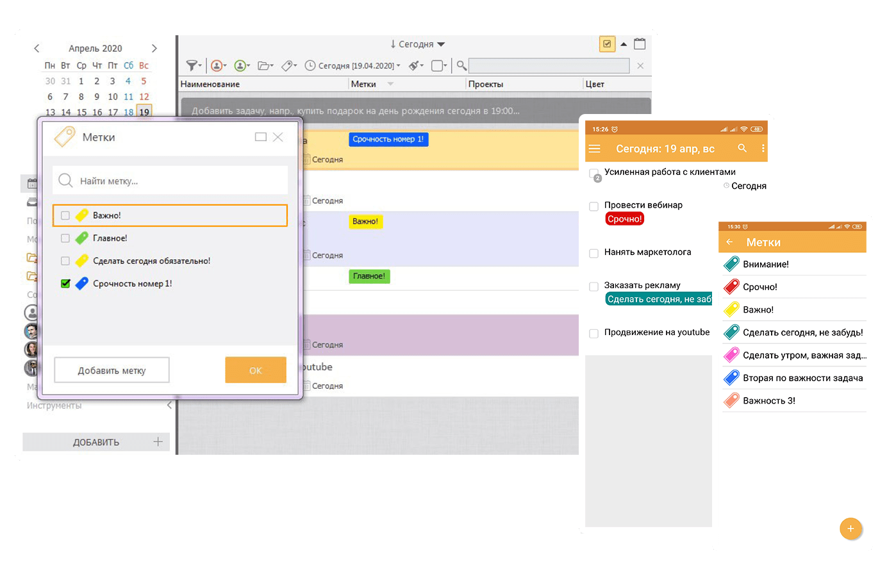Open the project folder filter icon
The image size is (896, 588).
coord(265,65)
